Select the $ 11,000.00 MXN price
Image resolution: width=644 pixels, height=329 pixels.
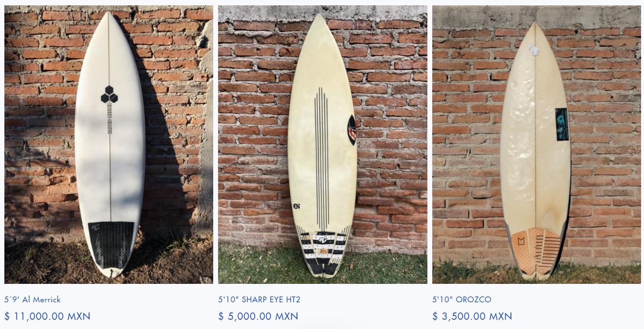click(x=48, y=316)
